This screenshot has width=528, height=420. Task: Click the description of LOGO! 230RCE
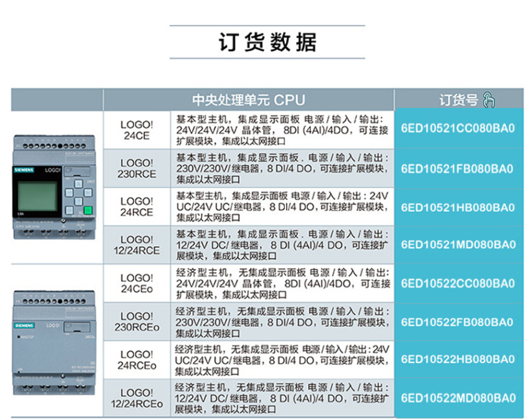[x=282, y=168]
